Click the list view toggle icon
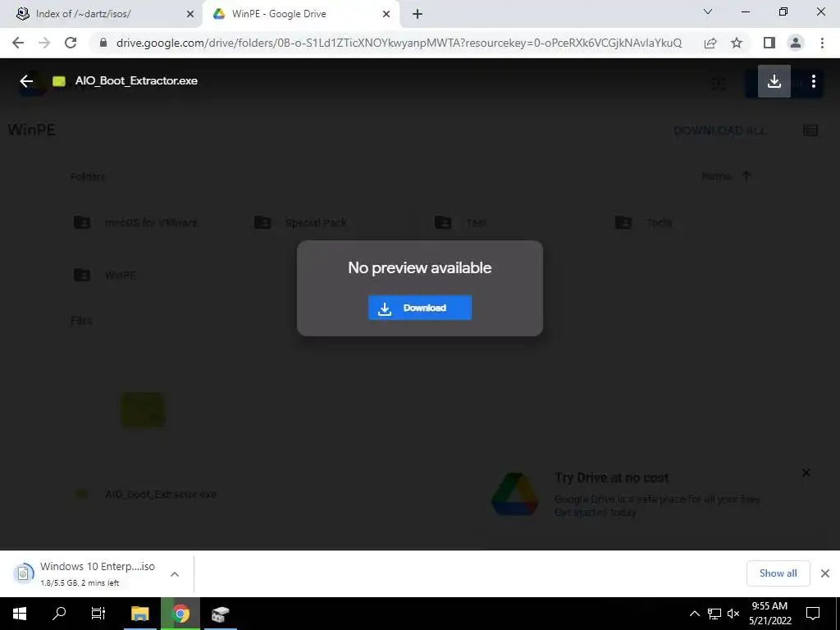Image resolution: width=840 pixels, height=630 pixels. tap(810, 130)
